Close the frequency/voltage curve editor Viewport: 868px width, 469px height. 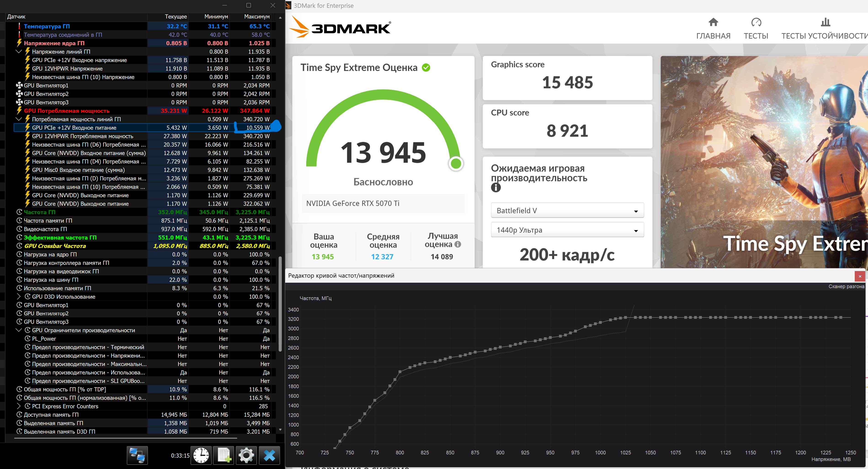pos(860,276)
